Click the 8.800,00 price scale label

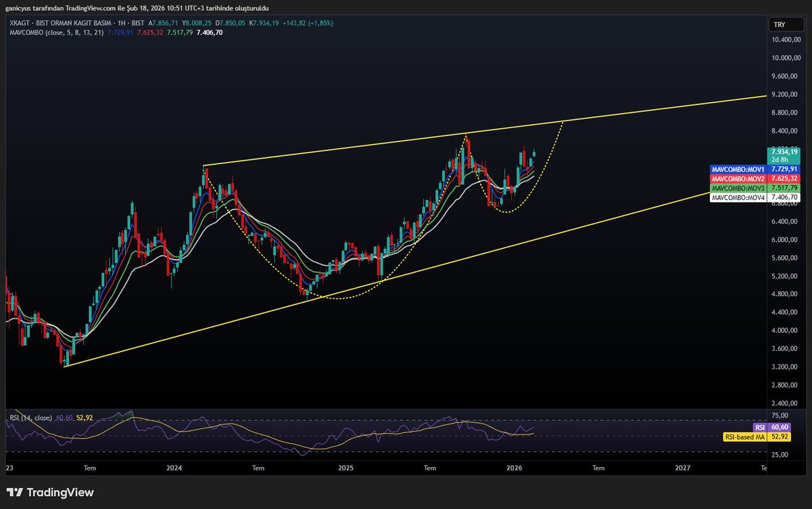[x=786, y=113]
